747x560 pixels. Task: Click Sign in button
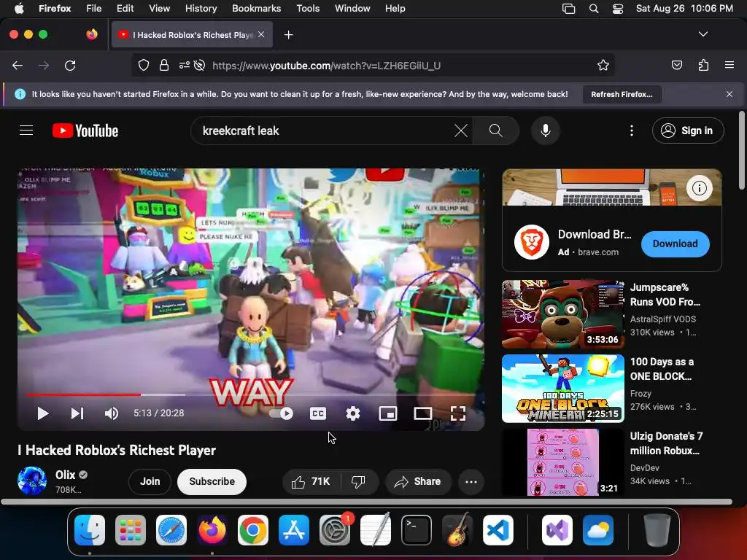(688, 131)
